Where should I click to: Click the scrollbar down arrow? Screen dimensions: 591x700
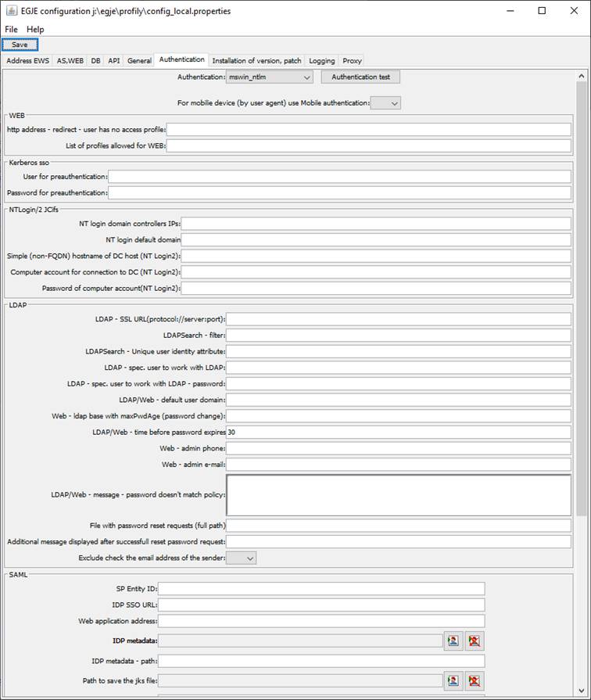[x=581, y=691]
